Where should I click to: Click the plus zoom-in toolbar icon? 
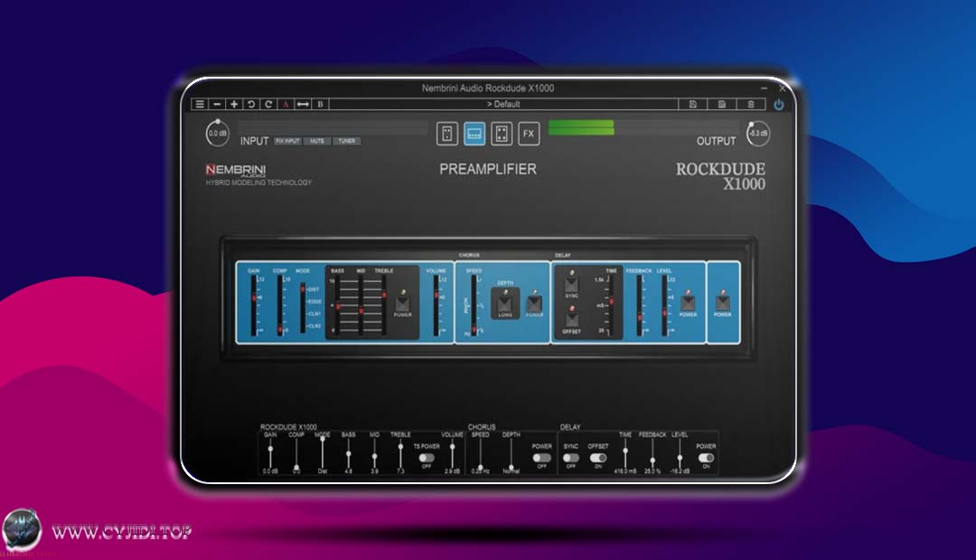(x=234, y=104)
